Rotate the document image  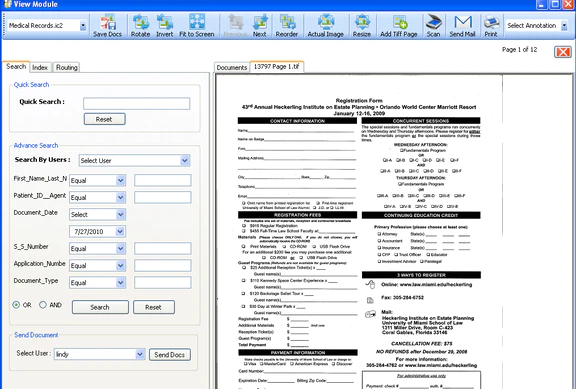(140, 26)
